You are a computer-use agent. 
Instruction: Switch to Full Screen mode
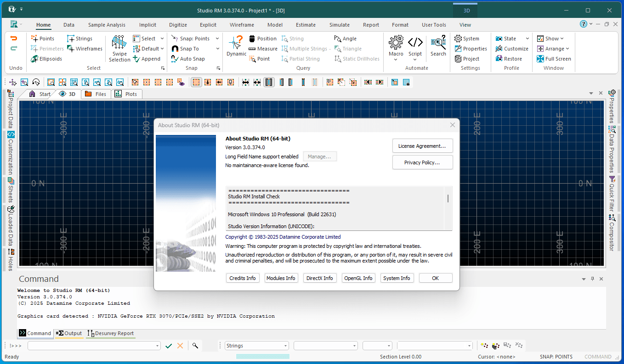tap(554, 59)
